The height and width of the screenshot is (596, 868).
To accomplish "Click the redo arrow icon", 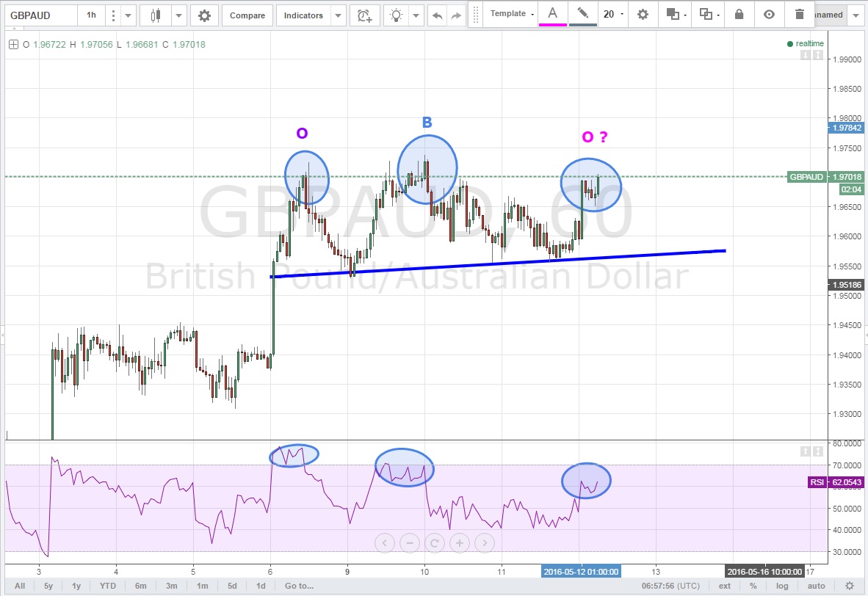I will [456, 15].
